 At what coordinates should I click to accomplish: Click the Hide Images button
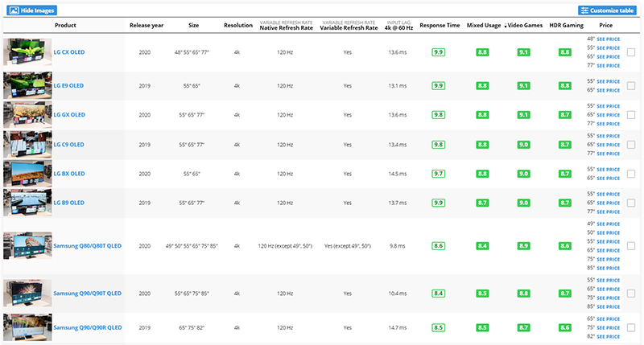point(31,10)
